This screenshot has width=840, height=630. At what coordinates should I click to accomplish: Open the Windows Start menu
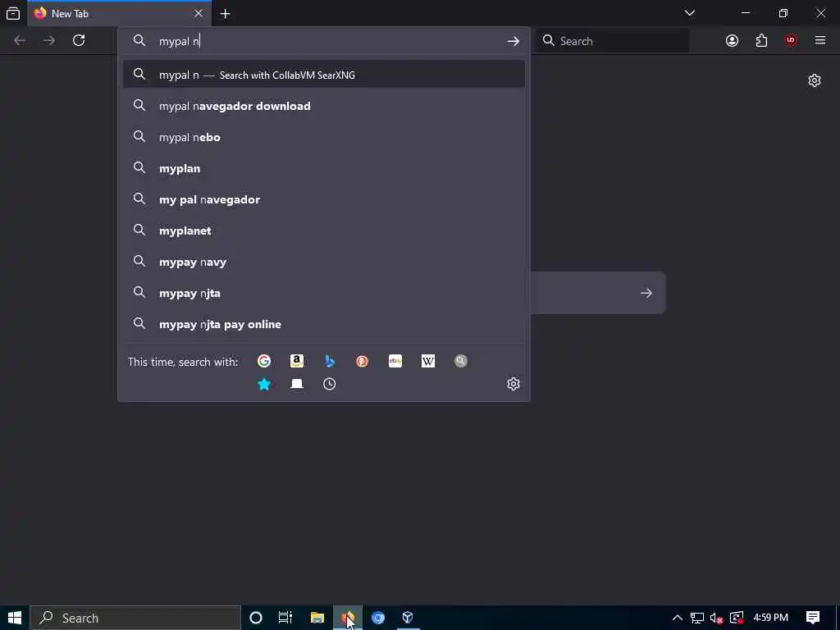(15, 618)
